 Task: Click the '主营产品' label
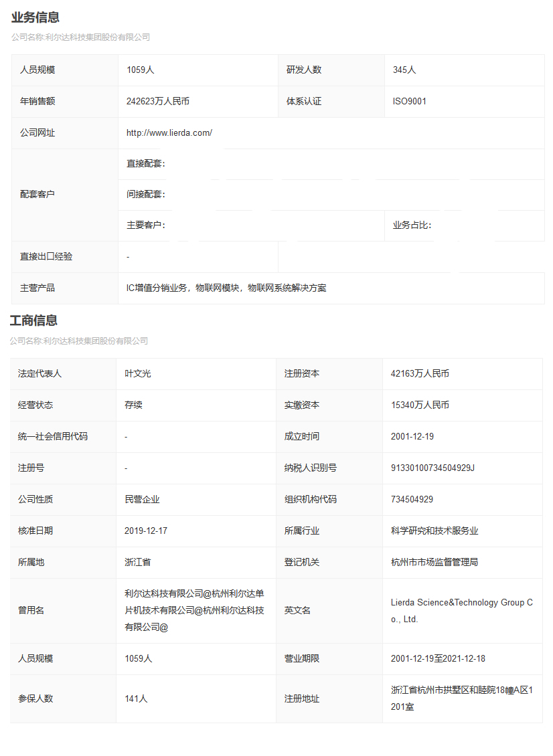37,288
